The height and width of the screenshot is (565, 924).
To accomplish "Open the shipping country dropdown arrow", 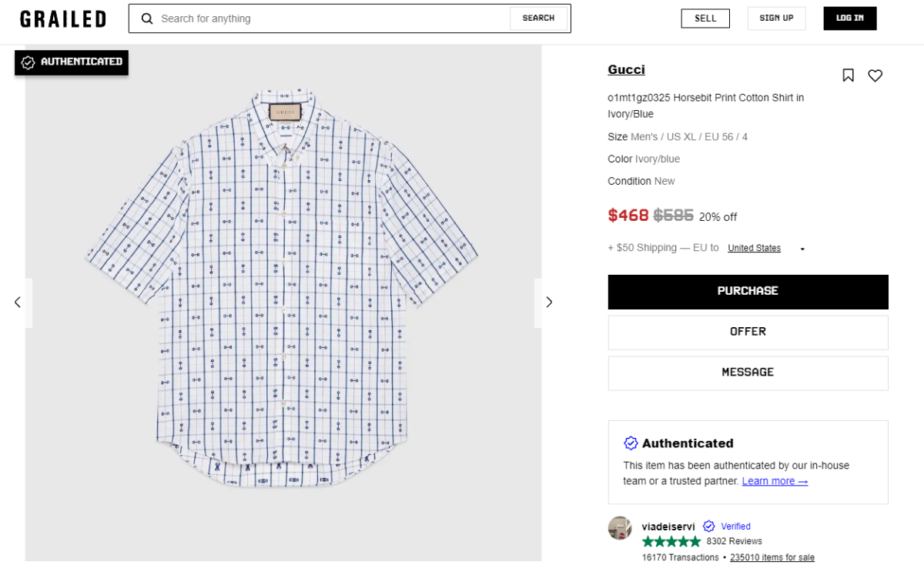I will click(802, 249).
